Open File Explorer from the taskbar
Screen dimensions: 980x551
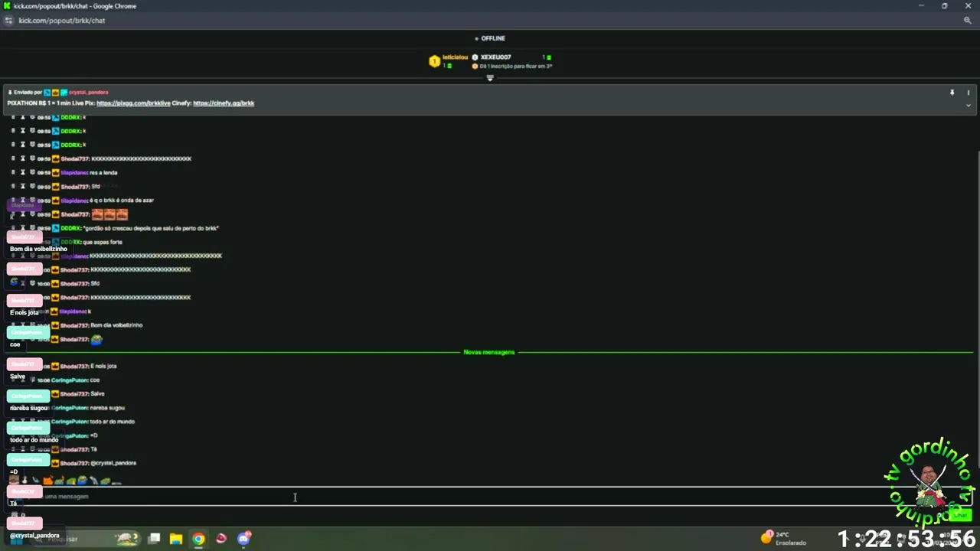(175, 539)
